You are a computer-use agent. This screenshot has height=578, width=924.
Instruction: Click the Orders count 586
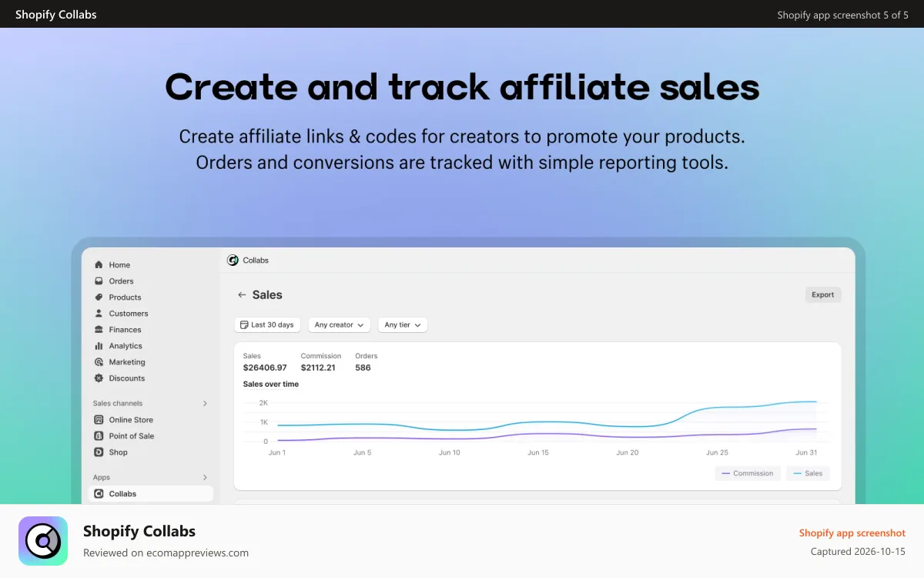pyautogui.click(x=363, y=368)
